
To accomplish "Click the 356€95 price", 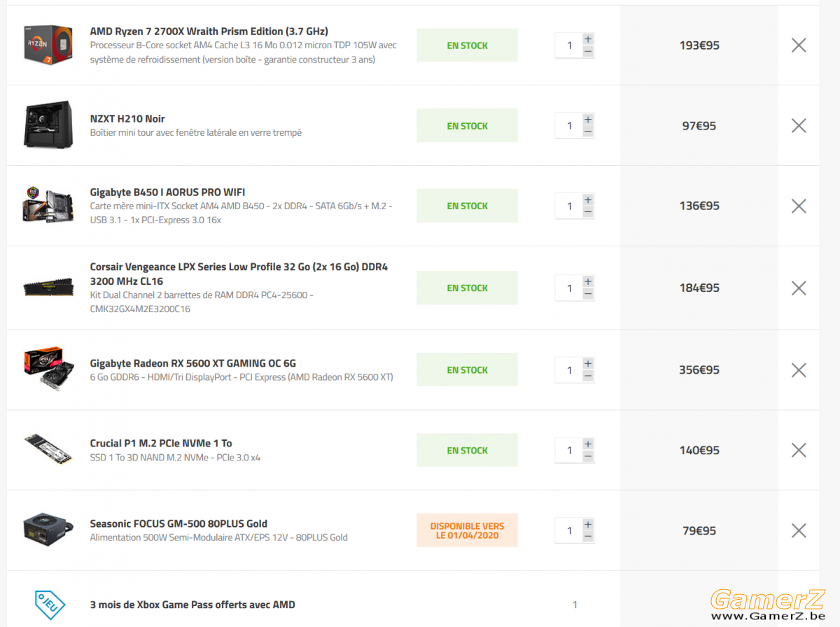I will coord(699,370).
